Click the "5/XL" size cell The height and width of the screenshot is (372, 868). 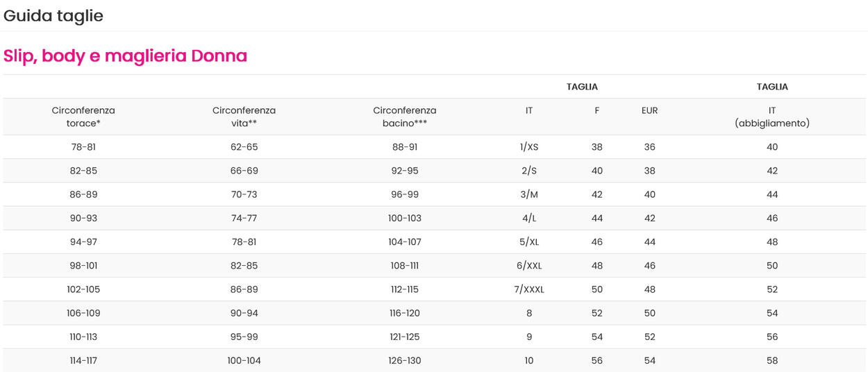click(529, 242)
